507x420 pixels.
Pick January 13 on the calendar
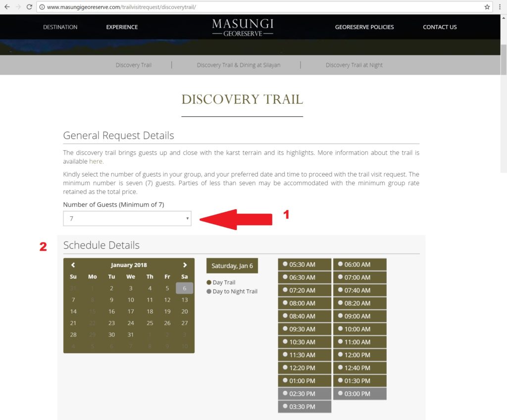[x=185, y=300]
